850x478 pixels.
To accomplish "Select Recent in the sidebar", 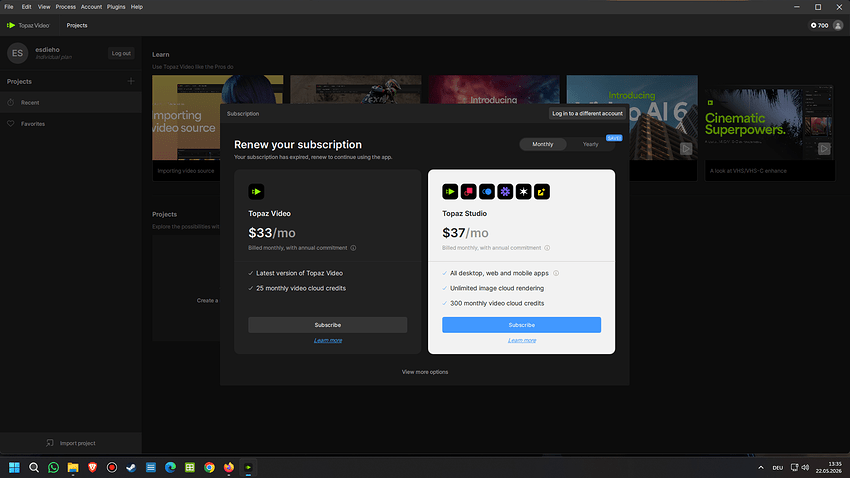I will click(x=70, y=102).
